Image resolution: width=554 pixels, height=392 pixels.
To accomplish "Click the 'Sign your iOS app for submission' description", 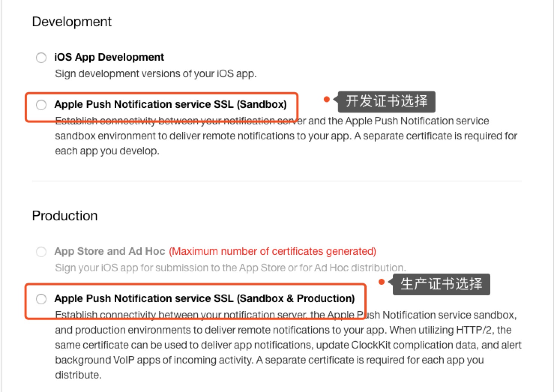I will click(x=231, y=268).
